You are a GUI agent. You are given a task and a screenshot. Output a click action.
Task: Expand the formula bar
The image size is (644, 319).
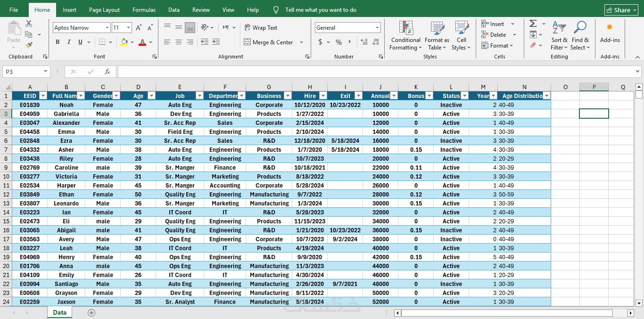(638, 72)
